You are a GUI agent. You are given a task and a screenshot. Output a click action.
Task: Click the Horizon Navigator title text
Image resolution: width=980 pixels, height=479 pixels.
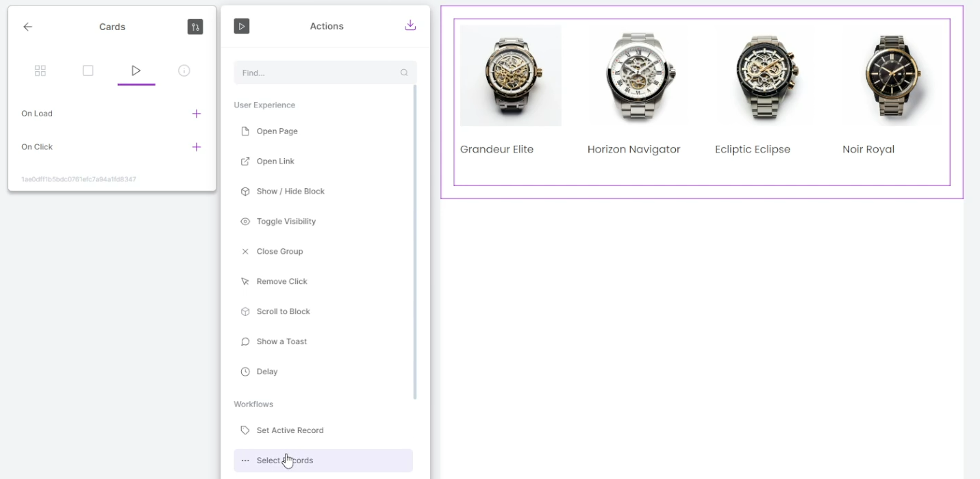point(634,149)
